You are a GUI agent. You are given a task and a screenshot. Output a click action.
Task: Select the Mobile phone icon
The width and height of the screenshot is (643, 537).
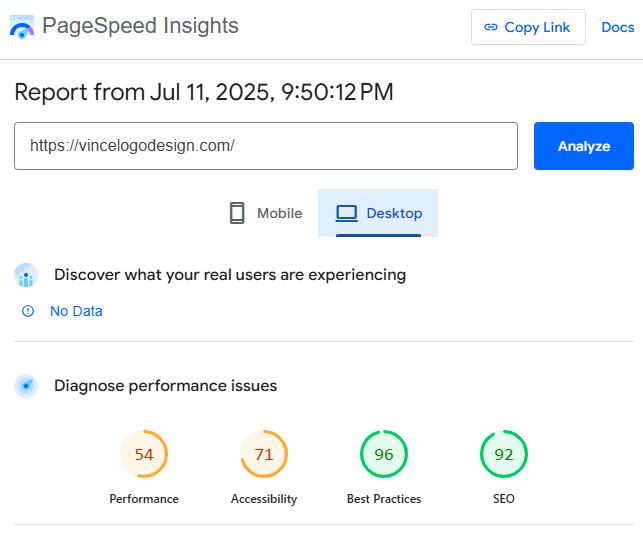click(237, 213)
